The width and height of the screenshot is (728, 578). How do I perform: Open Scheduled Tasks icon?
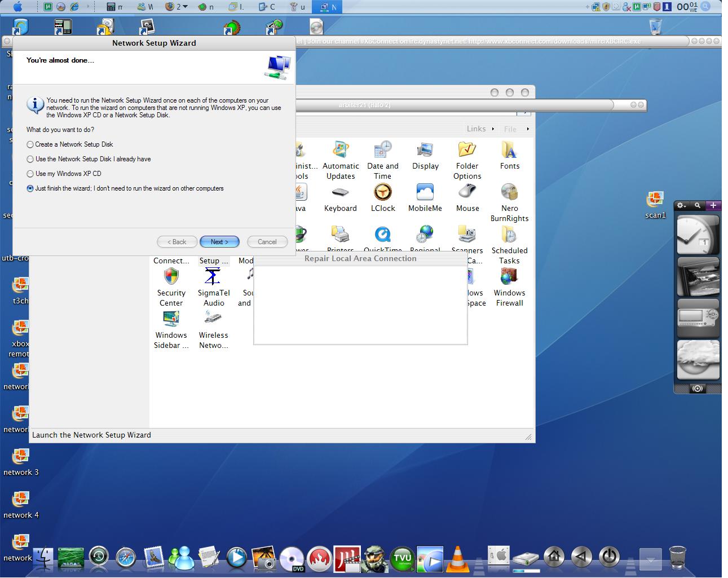(x=510, y=245)
